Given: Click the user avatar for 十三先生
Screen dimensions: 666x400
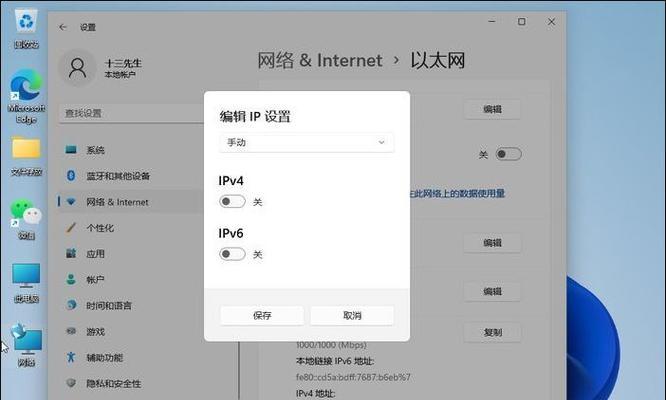Looking at the screenshot, I should [x=77, y=68].
